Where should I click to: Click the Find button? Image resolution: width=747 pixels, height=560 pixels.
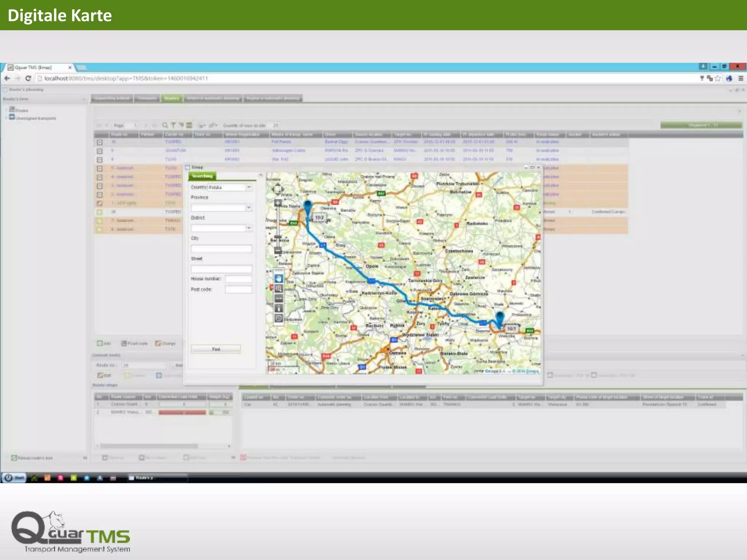216,349
